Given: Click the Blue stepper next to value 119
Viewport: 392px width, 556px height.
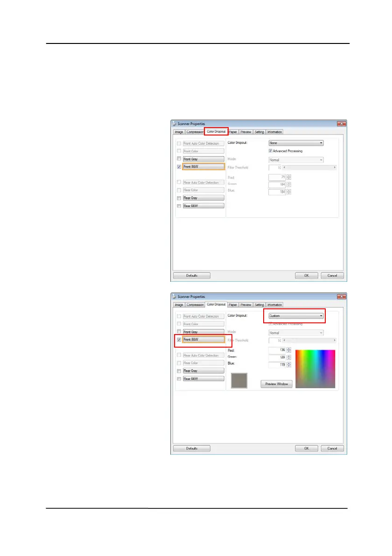Looking at the screenshot, I should [288, 364].
